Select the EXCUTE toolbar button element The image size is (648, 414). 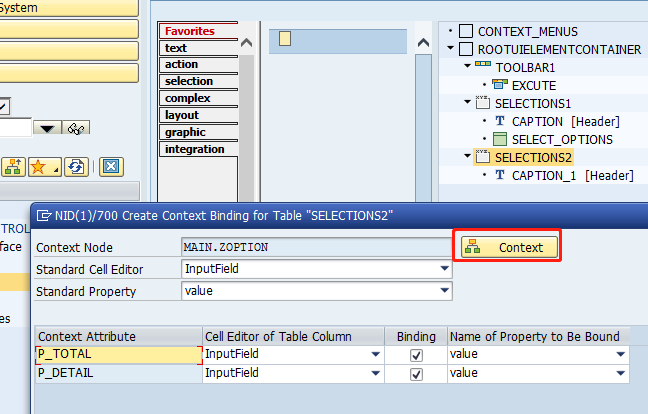click(x=534, y=86)
